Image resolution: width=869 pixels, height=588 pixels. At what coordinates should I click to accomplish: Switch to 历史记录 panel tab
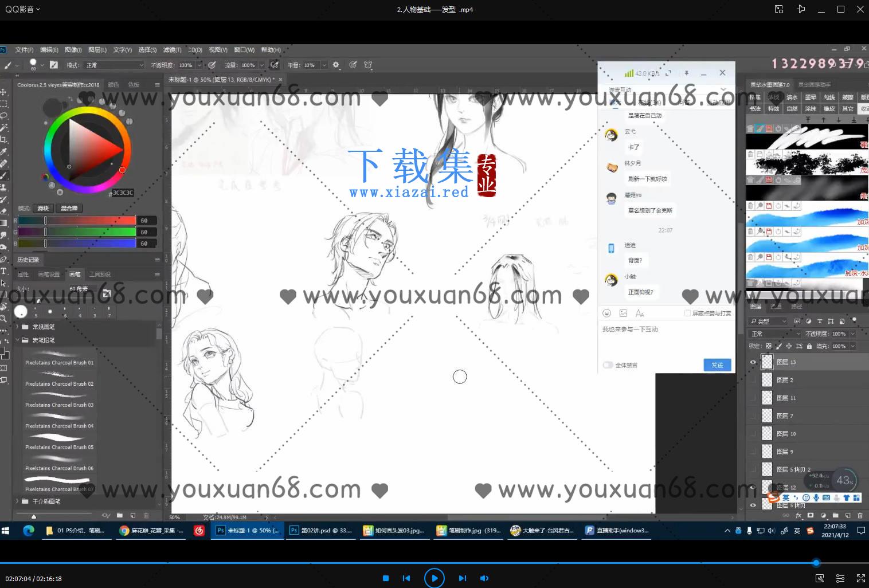point(28,260)
